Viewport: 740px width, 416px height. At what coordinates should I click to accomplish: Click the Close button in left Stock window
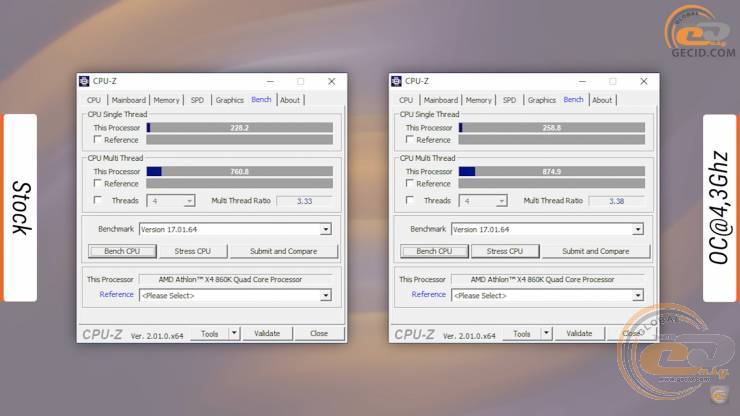(x=319, y=333)
